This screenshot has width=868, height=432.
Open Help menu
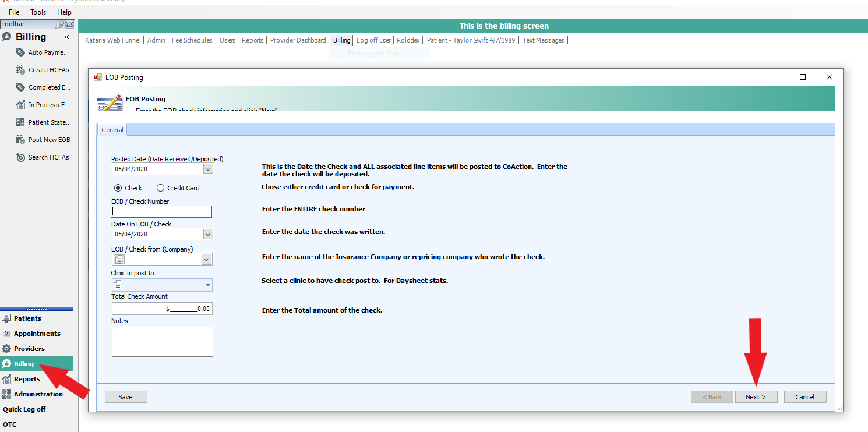pyautogui.click(x=65, y=12)
